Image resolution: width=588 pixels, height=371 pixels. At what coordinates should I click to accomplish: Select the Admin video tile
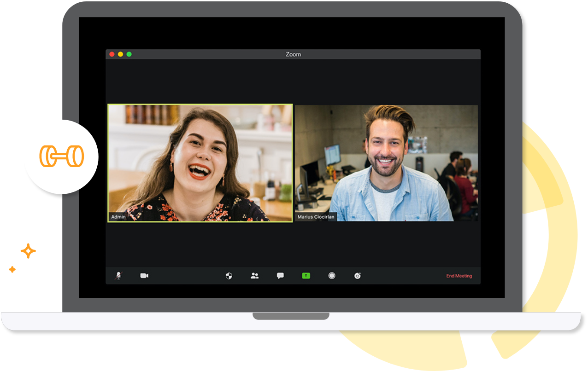pyautogui.click(x=200, y=163)
